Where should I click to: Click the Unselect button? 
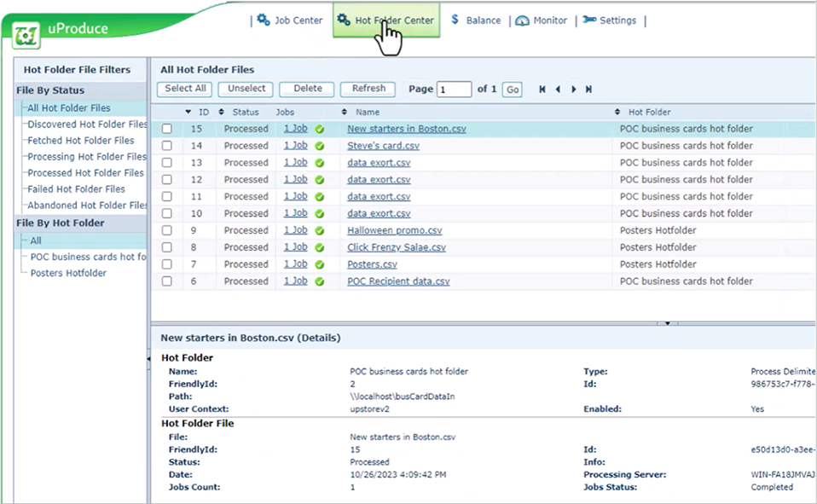tap(246, 90)
